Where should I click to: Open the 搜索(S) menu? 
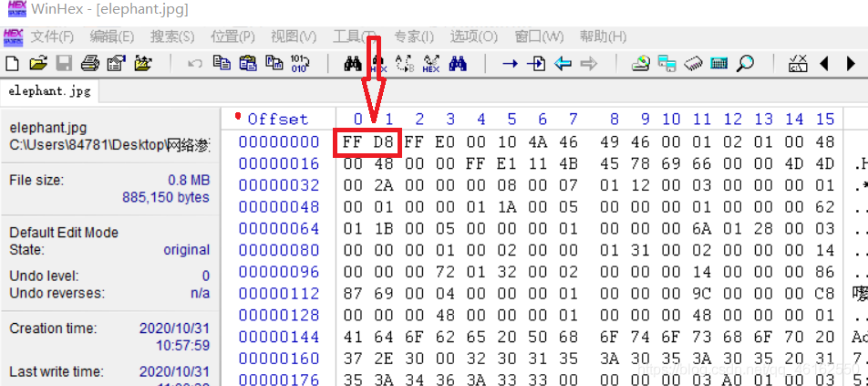[172, 37]
